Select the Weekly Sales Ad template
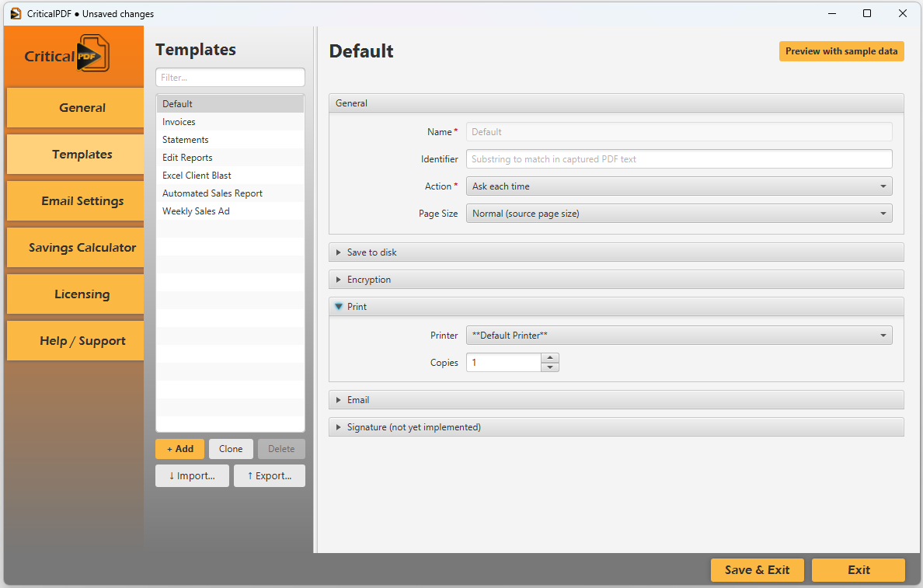This screenshot has width=923, height=588. click(x=230, y=210)
